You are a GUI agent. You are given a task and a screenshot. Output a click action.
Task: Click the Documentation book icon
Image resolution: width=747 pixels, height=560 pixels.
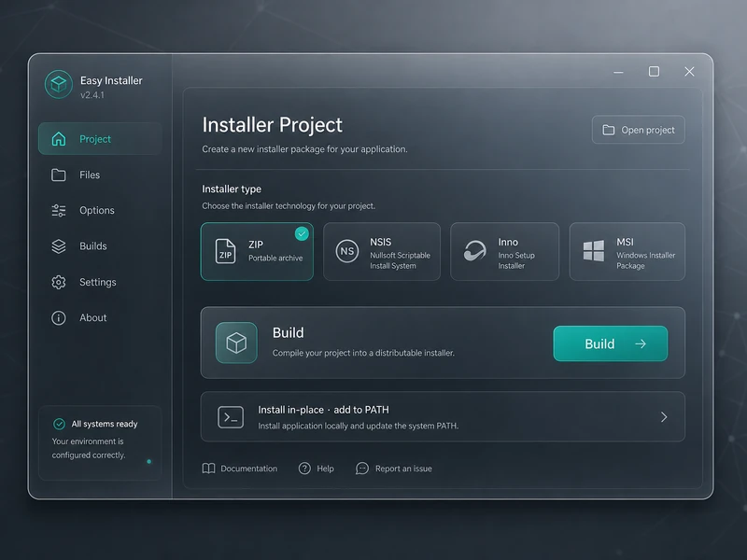tap(208, 469)
